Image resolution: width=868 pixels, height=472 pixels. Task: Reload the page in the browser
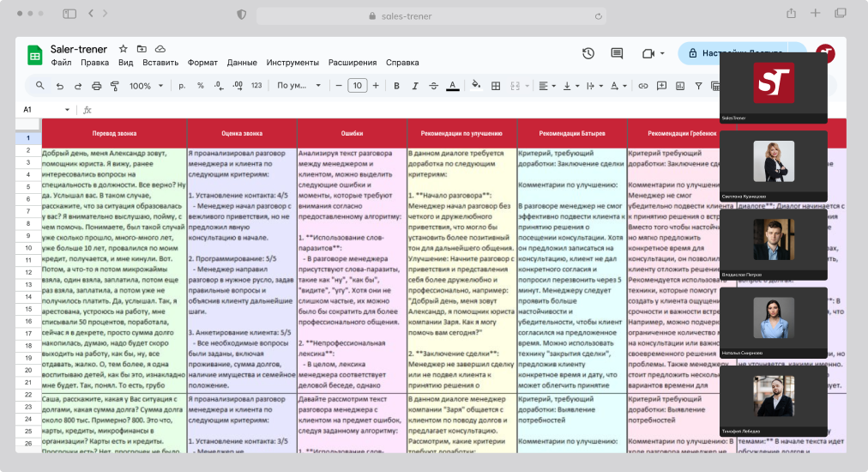tap(599, 16)
